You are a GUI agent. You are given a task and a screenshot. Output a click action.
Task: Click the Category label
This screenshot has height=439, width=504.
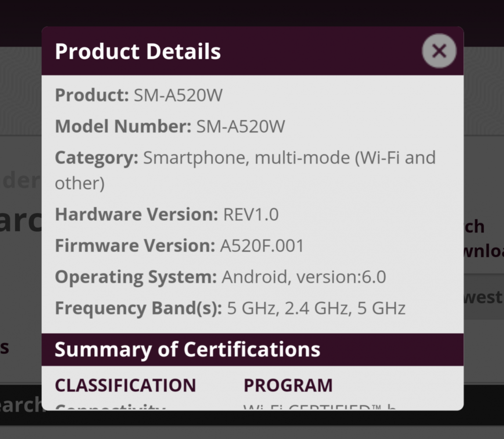(x=97, y=158)
